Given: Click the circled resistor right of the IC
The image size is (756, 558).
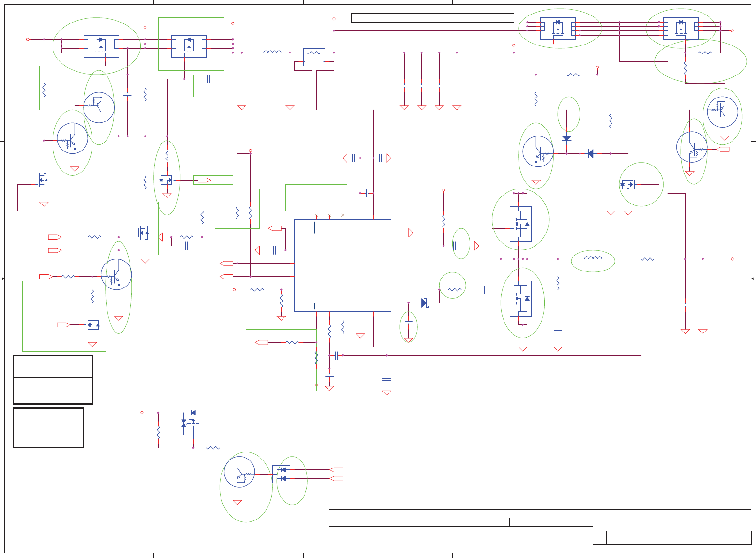Looking at the screenshot, I should pos(455,290).
